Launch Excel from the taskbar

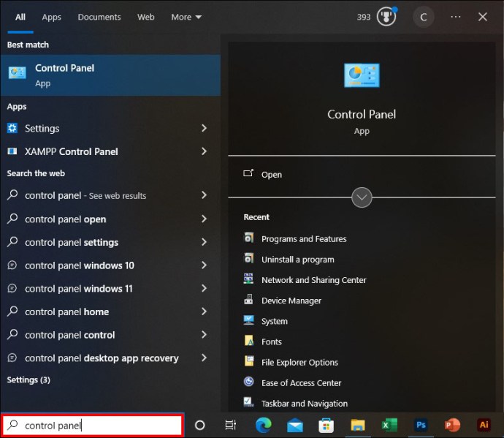pos(389,425)
